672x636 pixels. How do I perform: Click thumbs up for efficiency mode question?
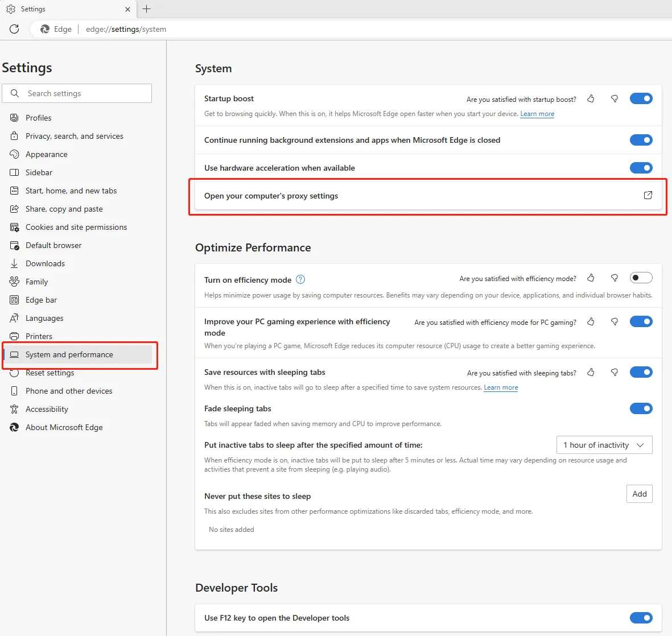pos(591,278)
